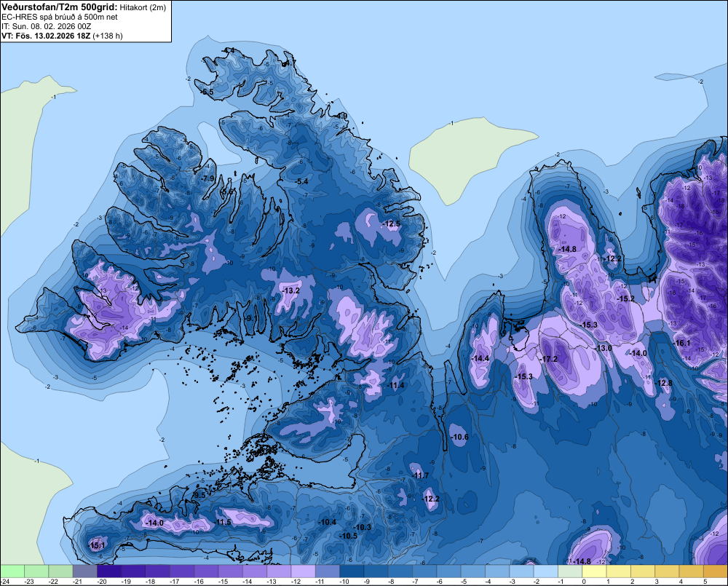
Task: Click the bold temperature value -5.4
Action: tap(301, 181)
